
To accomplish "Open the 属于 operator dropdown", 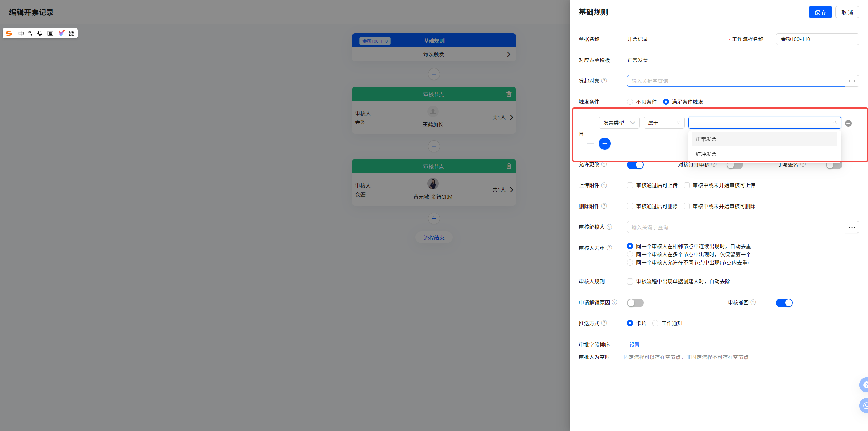I will point(664,123).
